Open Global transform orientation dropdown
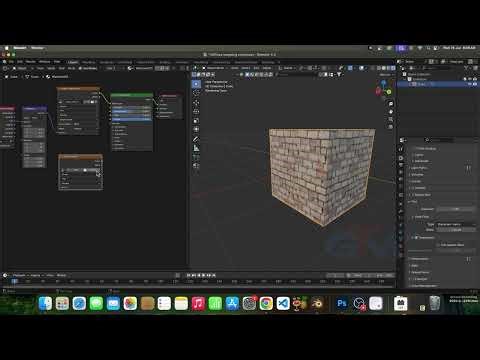 (288, 68)
